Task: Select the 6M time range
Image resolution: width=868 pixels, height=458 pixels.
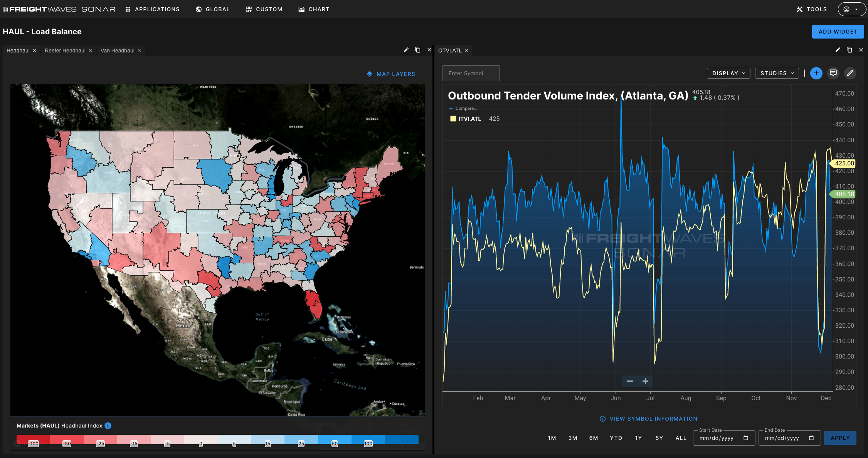Action: (x=594, y=438)
